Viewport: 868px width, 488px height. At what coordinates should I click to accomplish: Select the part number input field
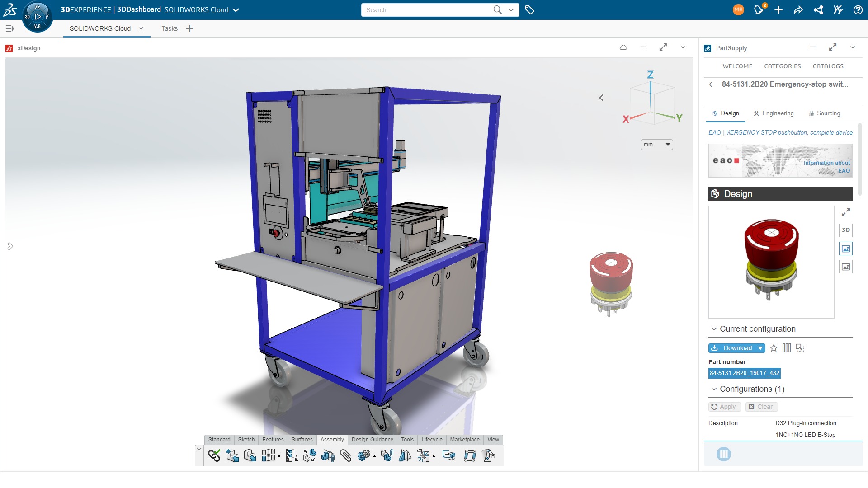pyautogui.click(x=744, y=372)
